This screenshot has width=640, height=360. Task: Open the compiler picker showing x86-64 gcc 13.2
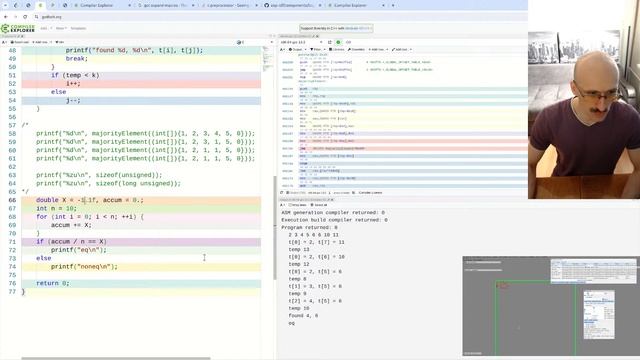tap(301, 42)
